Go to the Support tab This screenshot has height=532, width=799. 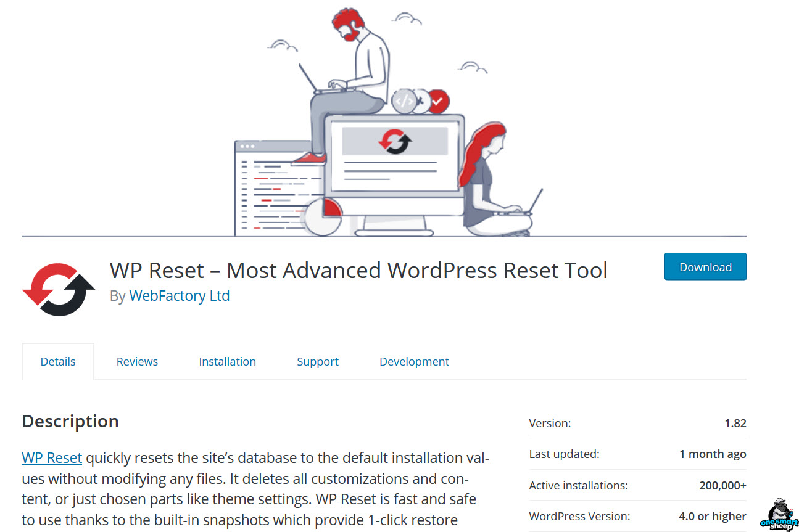(318, 362)
